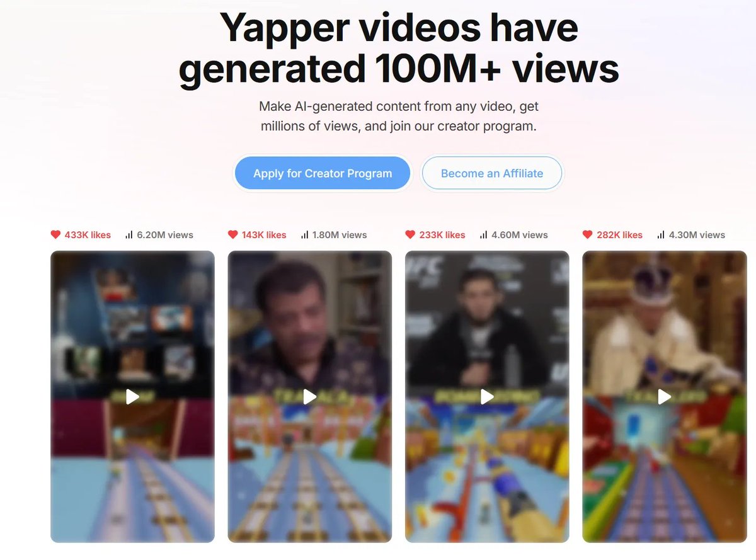Play the first video with 433K likes
The image size is (756, 560).
pos(132,397)
